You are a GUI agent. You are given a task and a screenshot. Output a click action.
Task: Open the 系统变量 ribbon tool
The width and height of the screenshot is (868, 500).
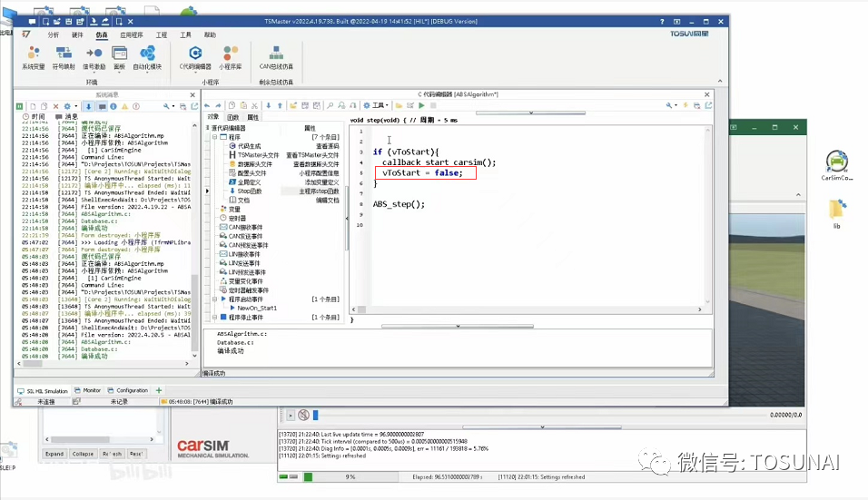coord(34,57)
